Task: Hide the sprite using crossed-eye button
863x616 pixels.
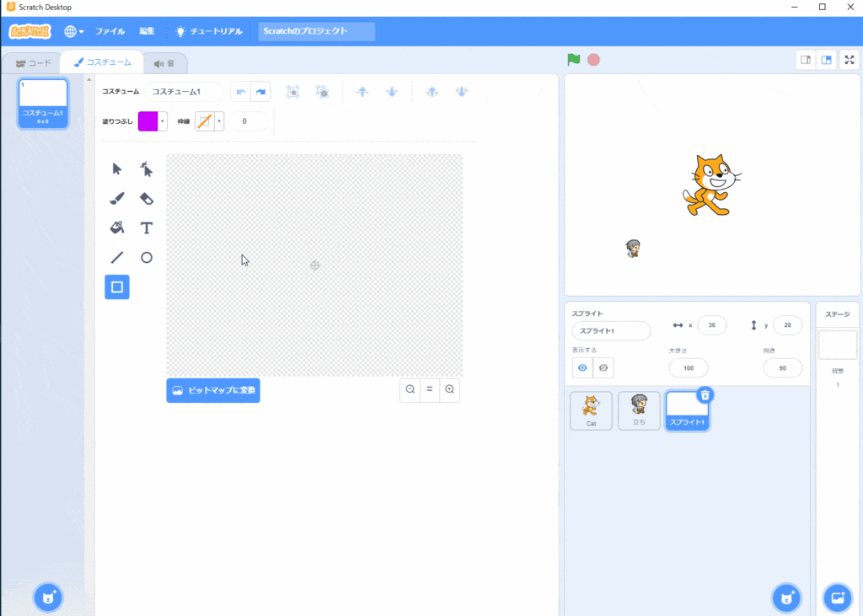Action: coord(603,367)
